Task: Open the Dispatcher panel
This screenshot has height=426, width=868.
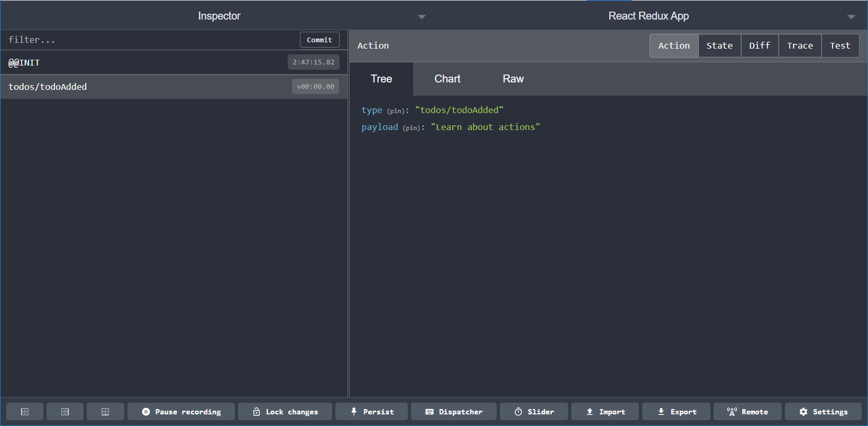Action: [454, 412]
